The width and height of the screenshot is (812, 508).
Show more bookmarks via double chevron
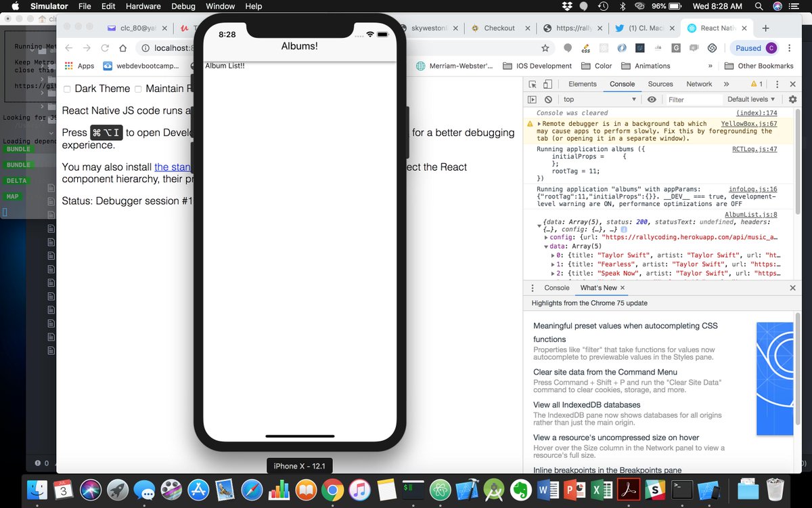point(710,66)
